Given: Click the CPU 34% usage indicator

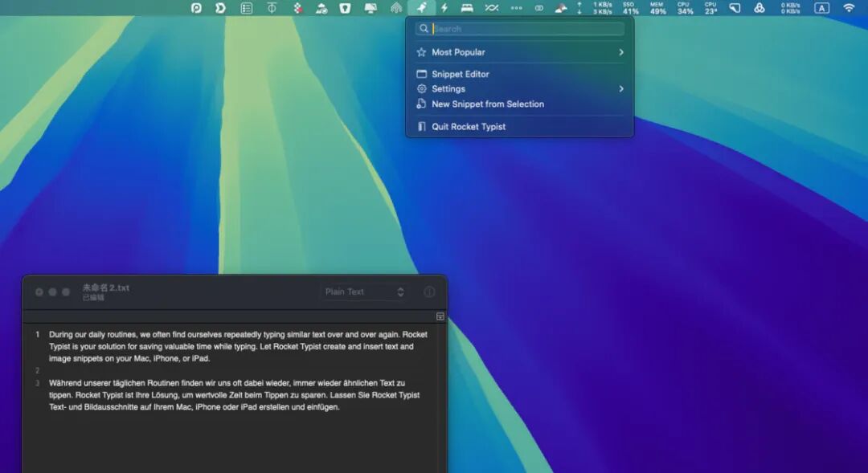Looking at the screenshot, I should pos(685,8).
